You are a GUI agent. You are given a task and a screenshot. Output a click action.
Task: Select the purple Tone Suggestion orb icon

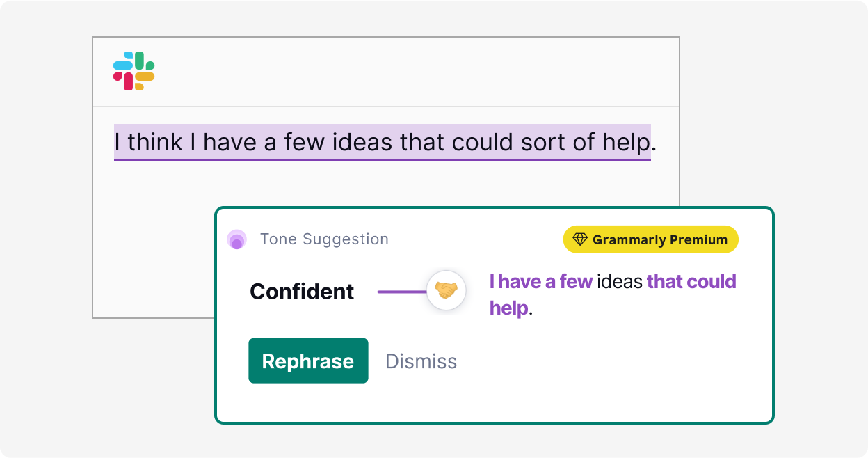coord(237,239)
